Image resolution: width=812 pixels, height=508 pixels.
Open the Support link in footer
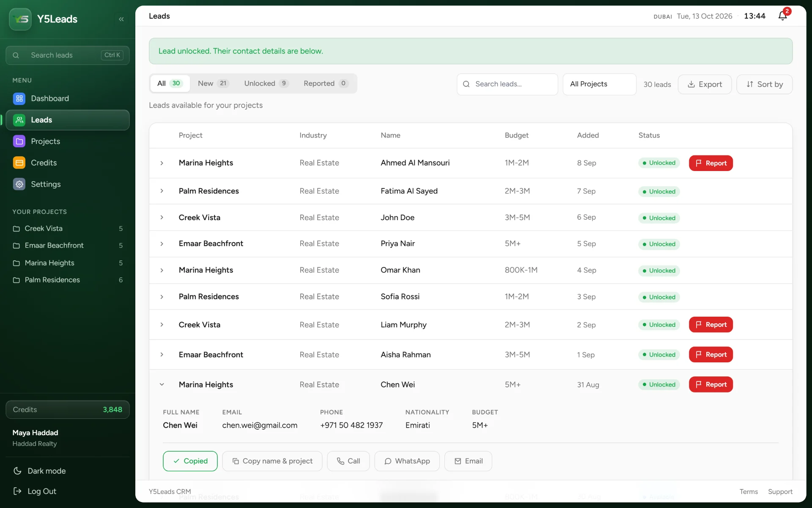point(780,491)
